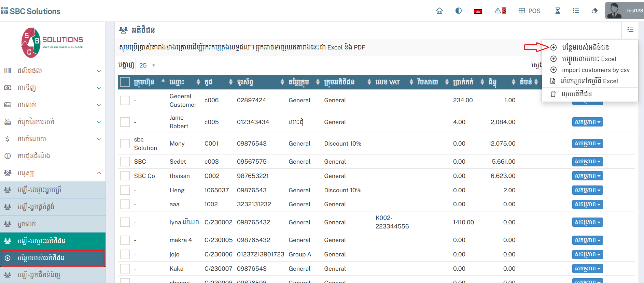Open the POS screen
Viewport: 644px width, 283px height.
click(530, 11)
